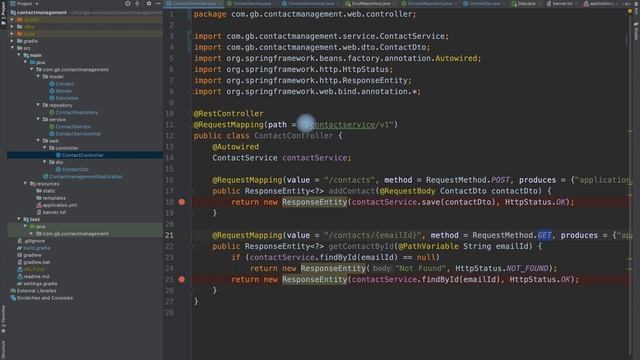Collapse the controller package
This screenshot has height=360, width=640.
(45, 148)
